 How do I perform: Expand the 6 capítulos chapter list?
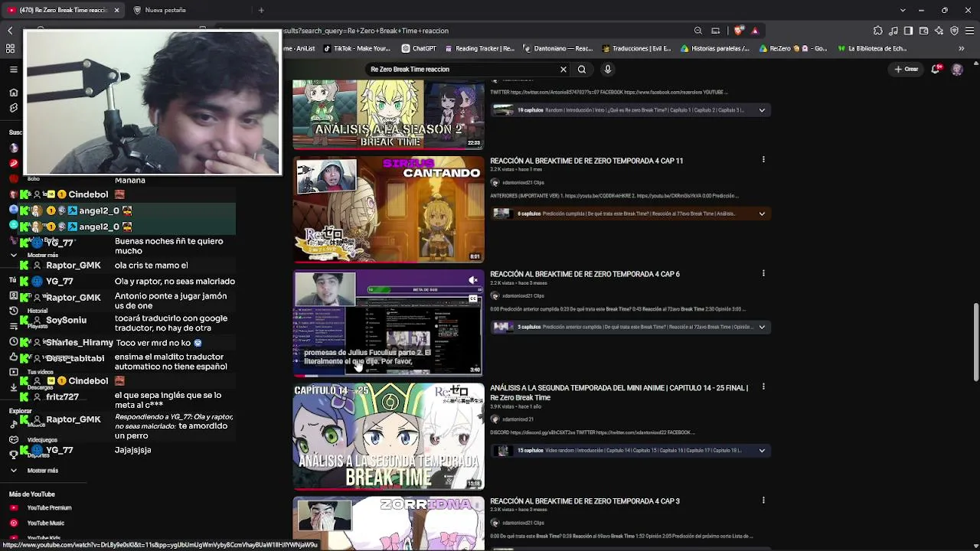point(762,214)
